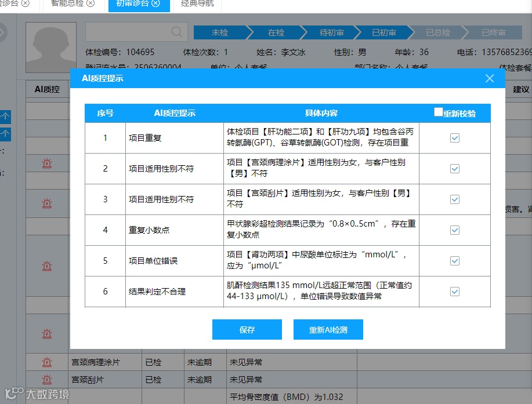Click the alarm icon in 宫颈刮片 row
This screenshot has width=532, height=404.
pos(47,380)
